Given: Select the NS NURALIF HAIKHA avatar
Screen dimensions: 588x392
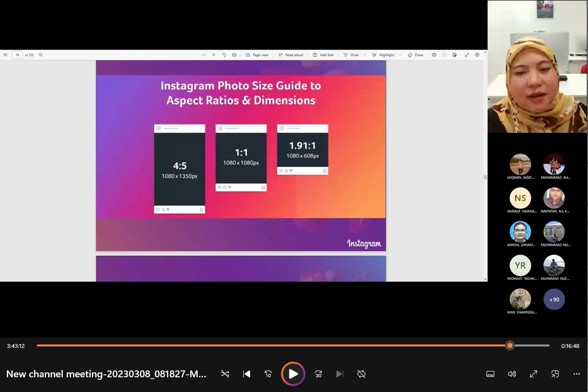Looking at the screenshot, I should pos(520,198).
